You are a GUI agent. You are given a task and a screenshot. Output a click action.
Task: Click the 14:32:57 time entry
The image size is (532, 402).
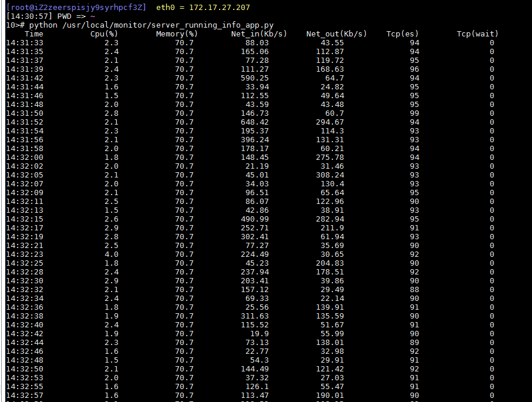point(25,396)
